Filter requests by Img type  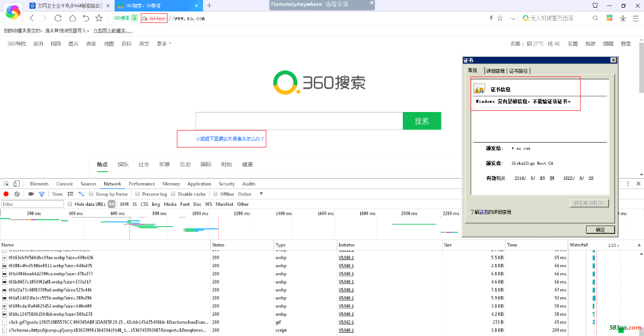tap(156, 204)
